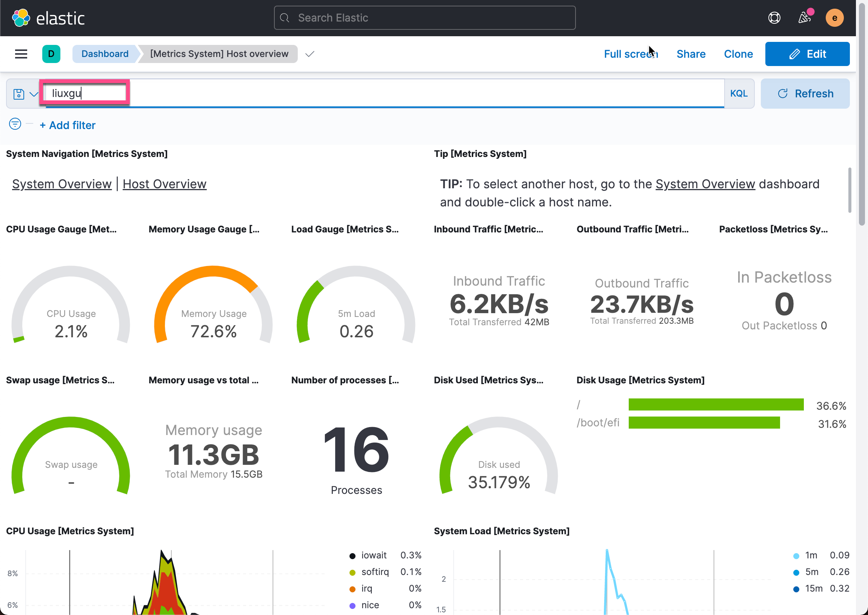Go to the Dashboard breadcrumb
The image size is (868, 615).
pyautogui.click(x=105, y=54)
